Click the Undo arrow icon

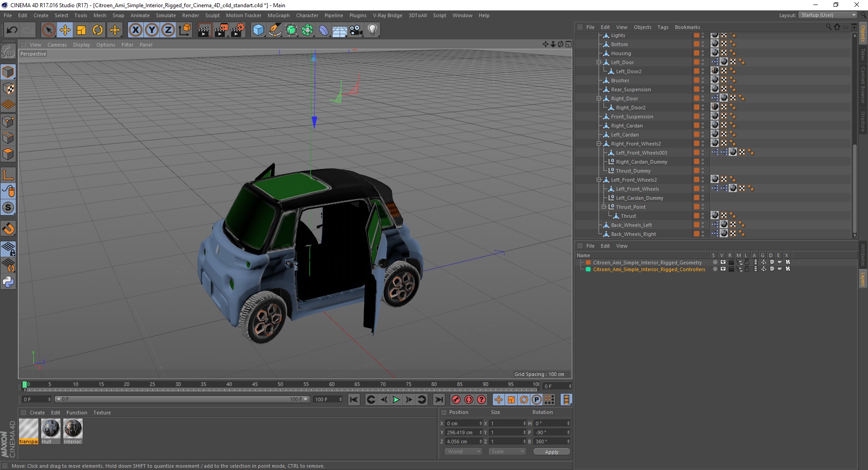tap(12, 30)
